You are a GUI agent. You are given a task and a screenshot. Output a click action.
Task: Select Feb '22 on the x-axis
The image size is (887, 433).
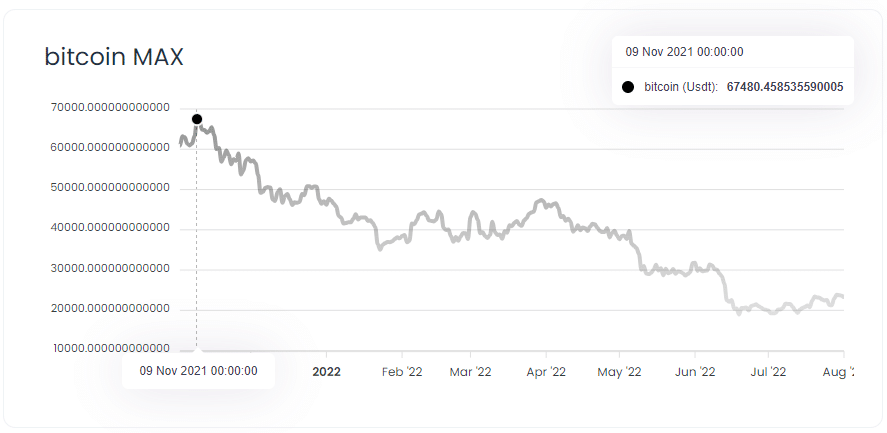click(x=402, y=371)
